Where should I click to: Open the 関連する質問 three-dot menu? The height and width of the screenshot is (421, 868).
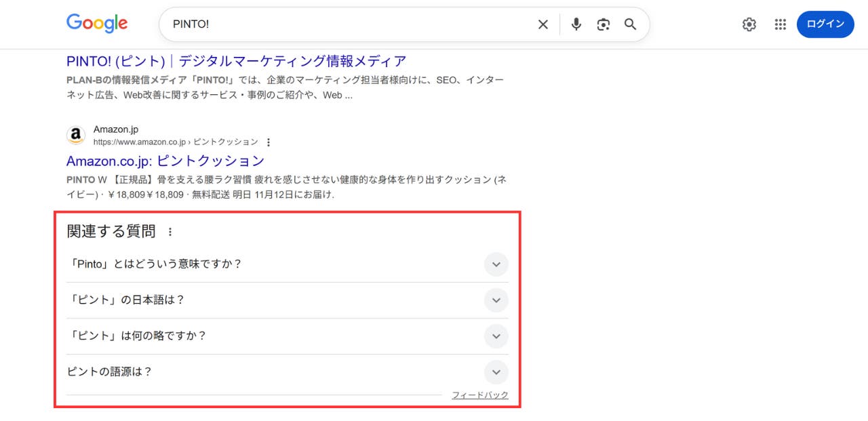(x=170, y=231)
